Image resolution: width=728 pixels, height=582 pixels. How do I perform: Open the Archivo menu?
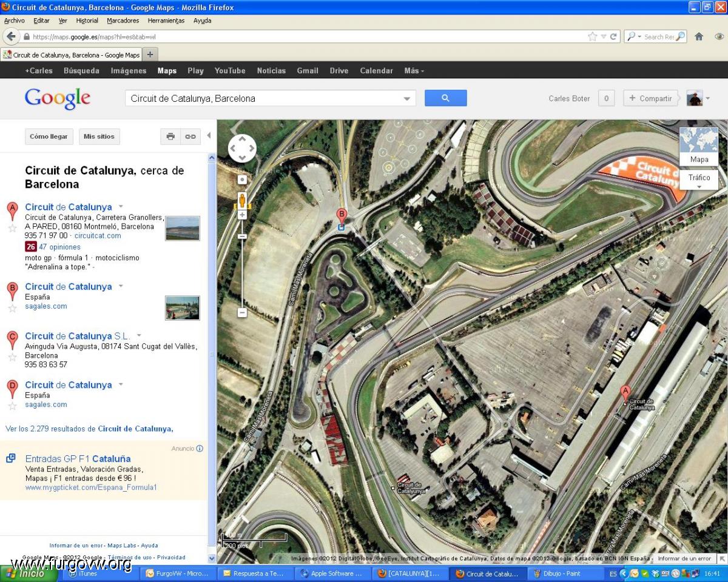pos(15,21)
